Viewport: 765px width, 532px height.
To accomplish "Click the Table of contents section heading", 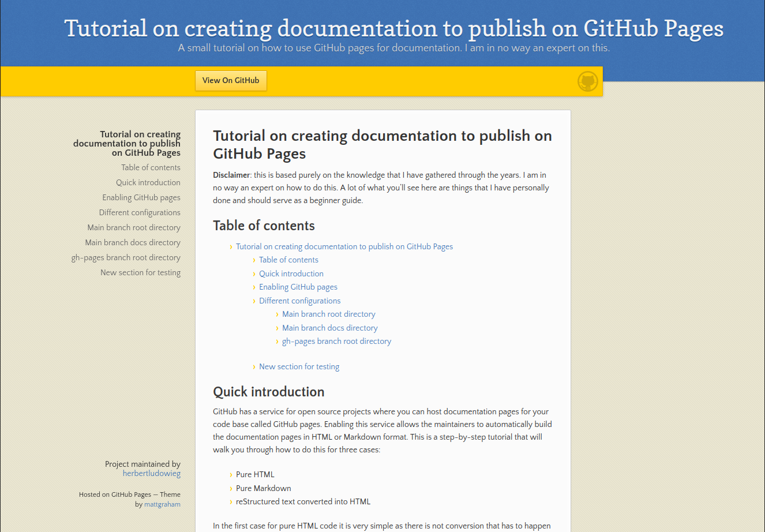I will tap(264, 226).
